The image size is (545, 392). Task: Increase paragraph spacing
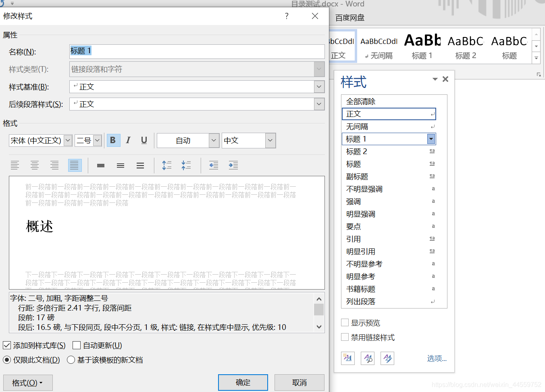point(166,165)
